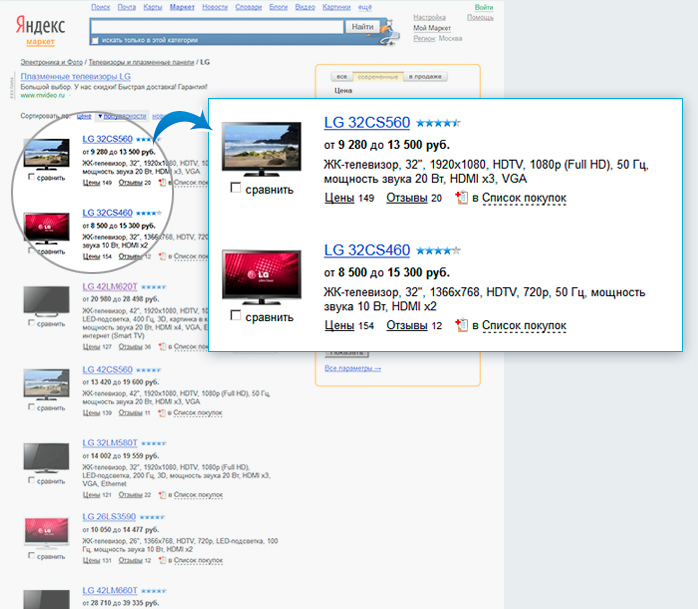View Цены 127 for LG 42LM620T
This screenshot has height=609, width=698.
[x=97, y=347]
